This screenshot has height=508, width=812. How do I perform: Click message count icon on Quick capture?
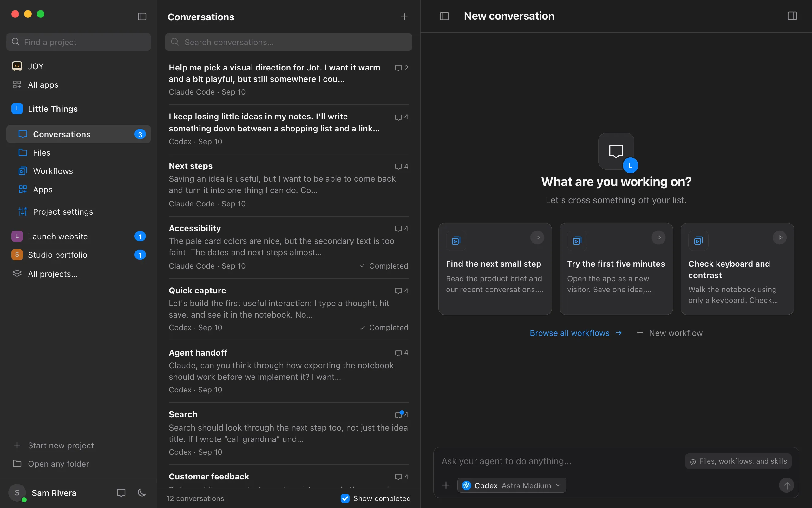click(x=401, y=291)
